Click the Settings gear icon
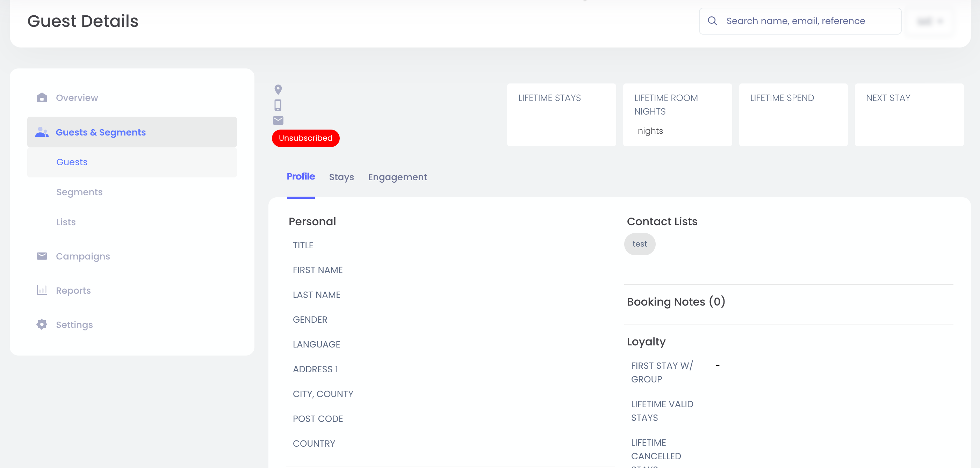 pos(42,324)
